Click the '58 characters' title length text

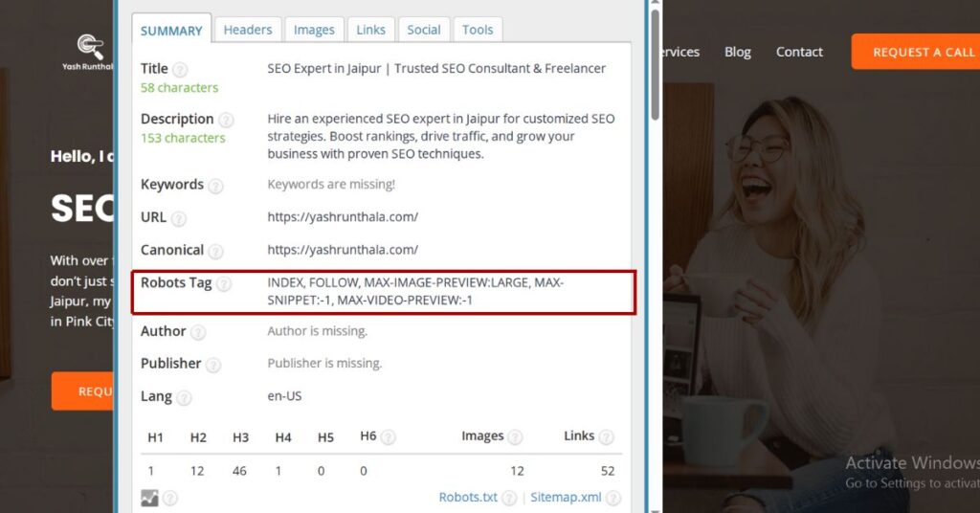point(179,87)
